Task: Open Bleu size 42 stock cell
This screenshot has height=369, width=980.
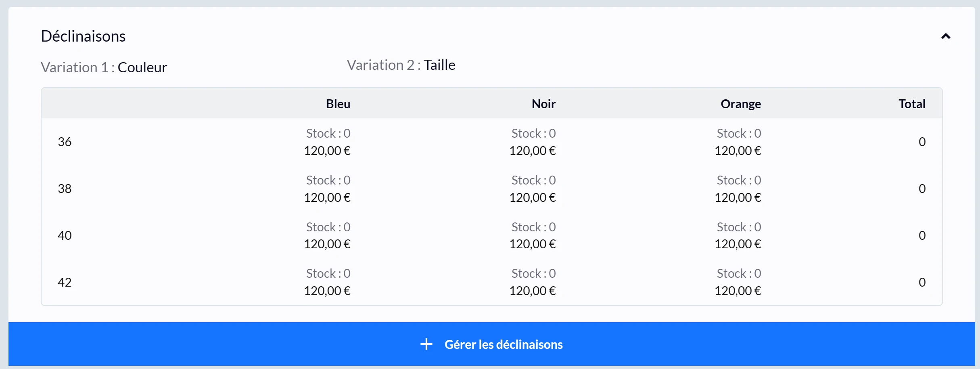Action: 328,273
